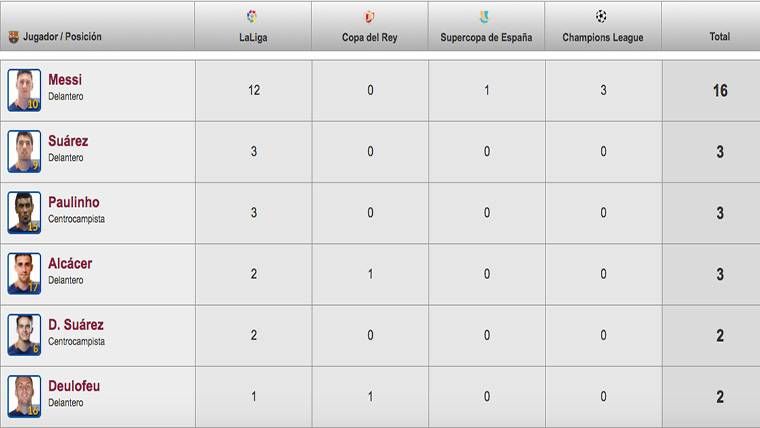Click Messi's total goals value 16

point(719,91)
